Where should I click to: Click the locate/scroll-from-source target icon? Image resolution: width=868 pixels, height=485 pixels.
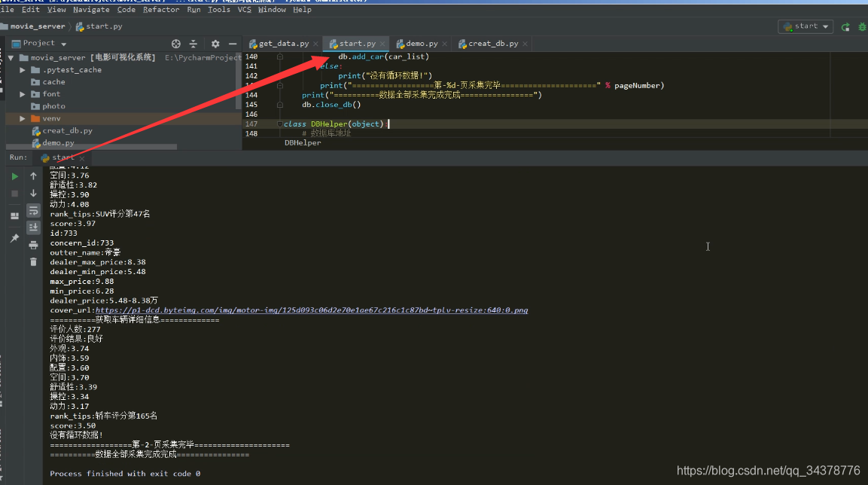click(x=176, y=44)
